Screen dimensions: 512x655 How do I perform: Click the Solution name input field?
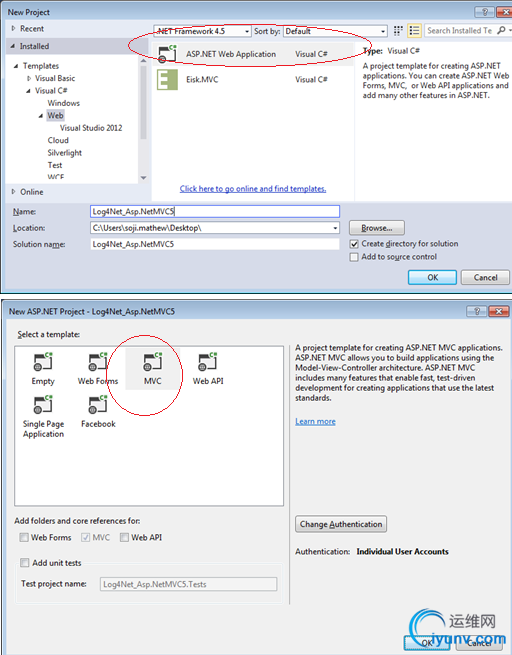(215, 244)
